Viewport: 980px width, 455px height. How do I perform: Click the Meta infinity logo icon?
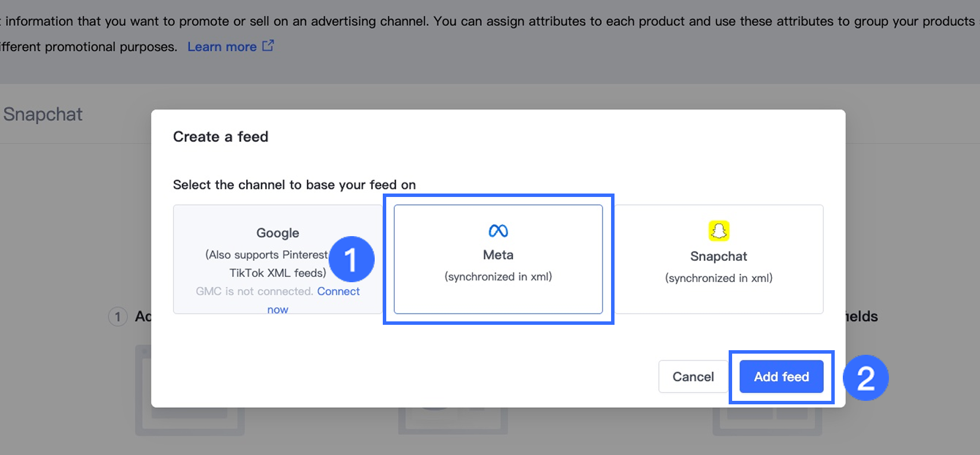tap(498, 231)
